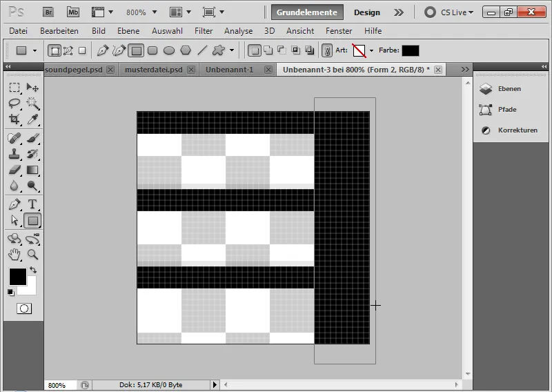Screen dimensions: 552x392
Task: Enable Fill Pixels mode in options bar
Action: (82, 50)
